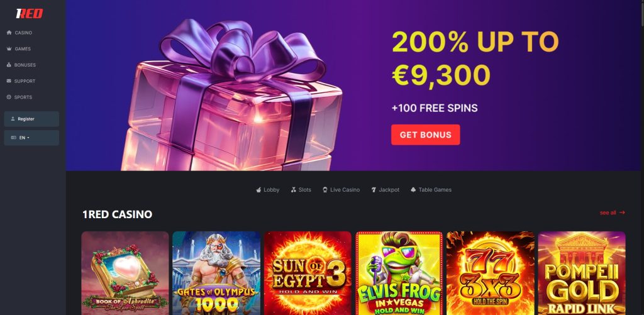Click the Table Games spade icon
Image resolution: width=644 pixels, height=315 pixels.
tap(413, 190)
